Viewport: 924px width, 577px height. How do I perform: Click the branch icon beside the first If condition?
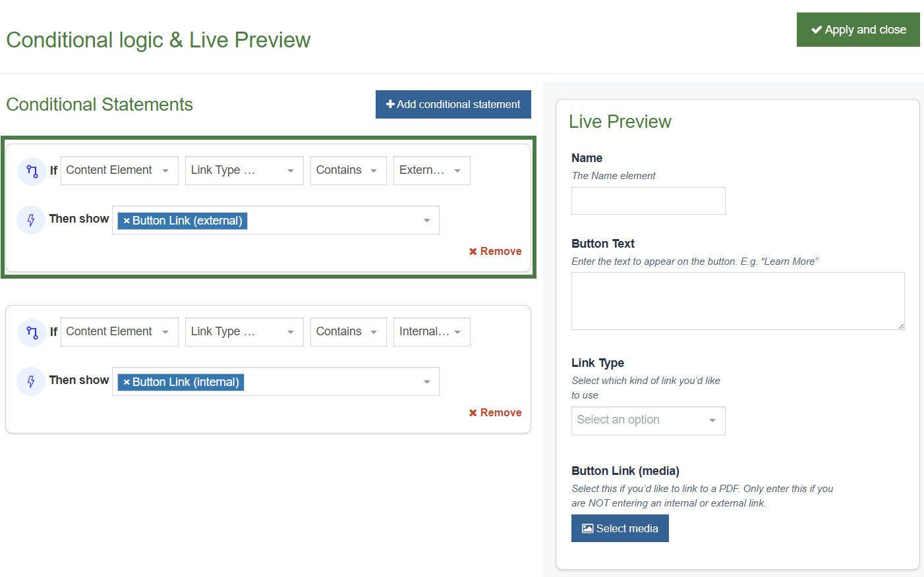point(33,171)
